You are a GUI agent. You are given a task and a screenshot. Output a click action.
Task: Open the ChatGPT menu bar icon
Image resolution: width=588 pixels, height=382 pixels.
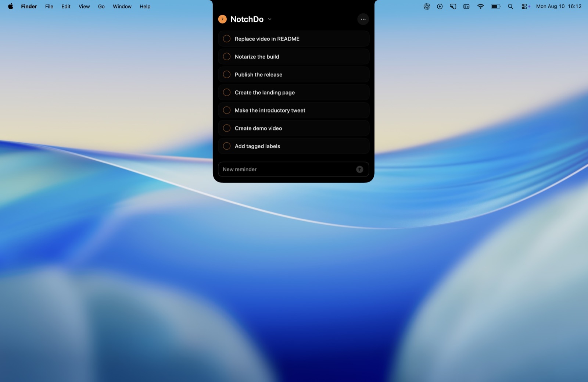coord(427,6)
